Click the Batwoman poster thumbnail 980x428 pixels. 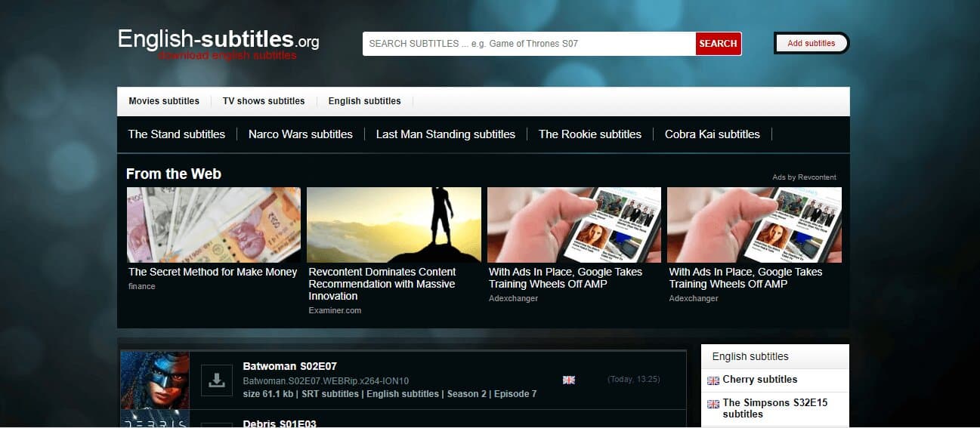[155, 380]
